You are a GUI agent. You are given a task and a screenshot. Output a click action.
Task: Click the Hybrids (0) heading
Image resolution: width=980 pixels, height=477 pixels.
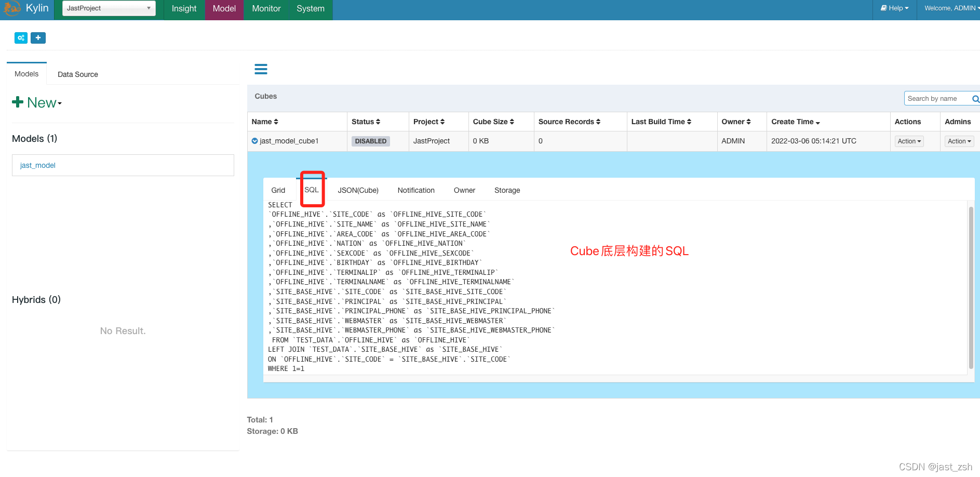(36, 300)
